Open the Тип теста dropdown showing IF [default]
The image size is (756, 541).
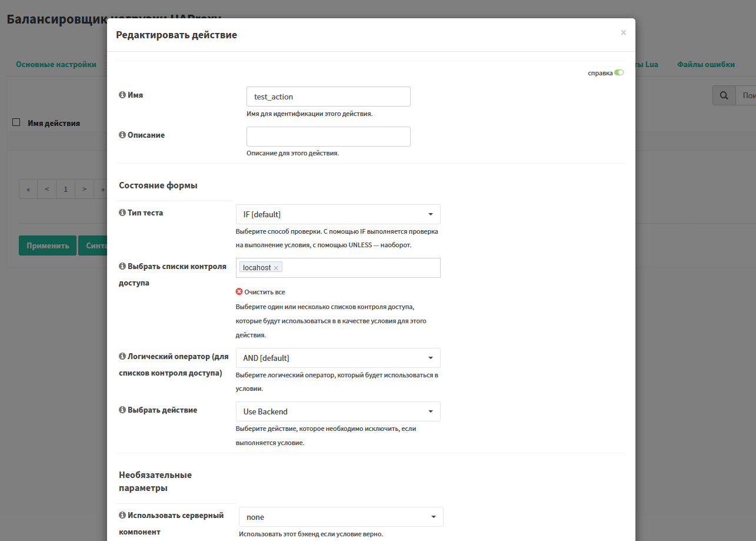pos(338,214)
